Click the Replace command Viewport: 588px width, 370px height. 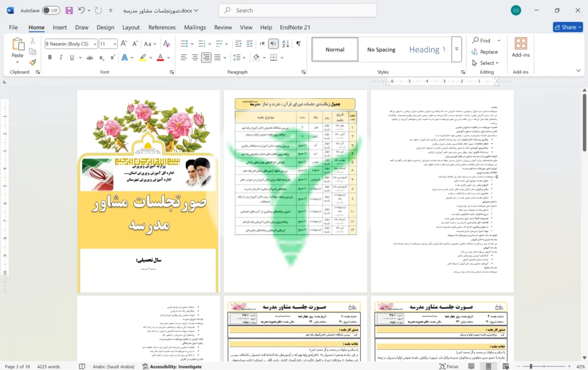(x=485, y=52)
